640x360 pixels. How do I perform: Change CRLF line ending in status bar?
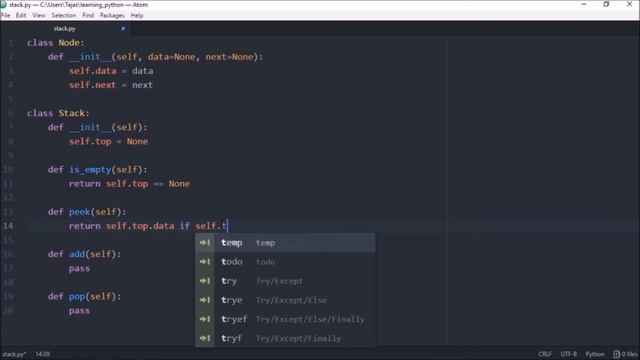[545, 354]
